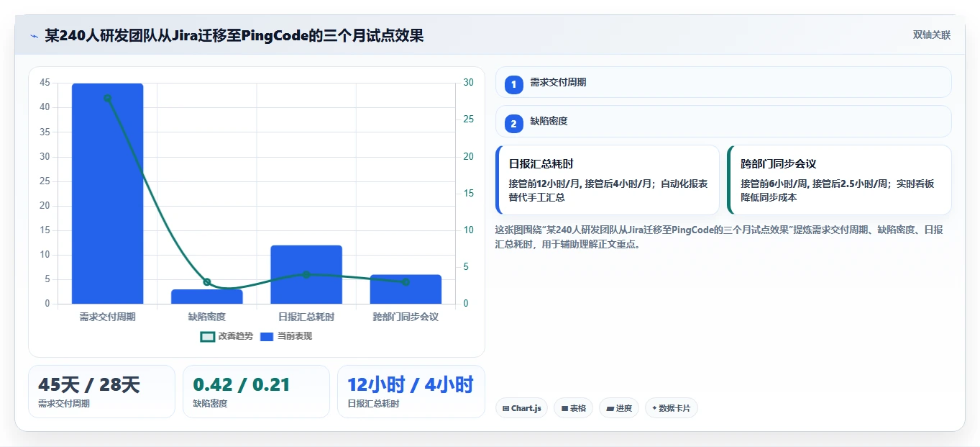Open the 缺陷密度 list item
This screenshot has height=447, width=980.
(x=723, y=121)
